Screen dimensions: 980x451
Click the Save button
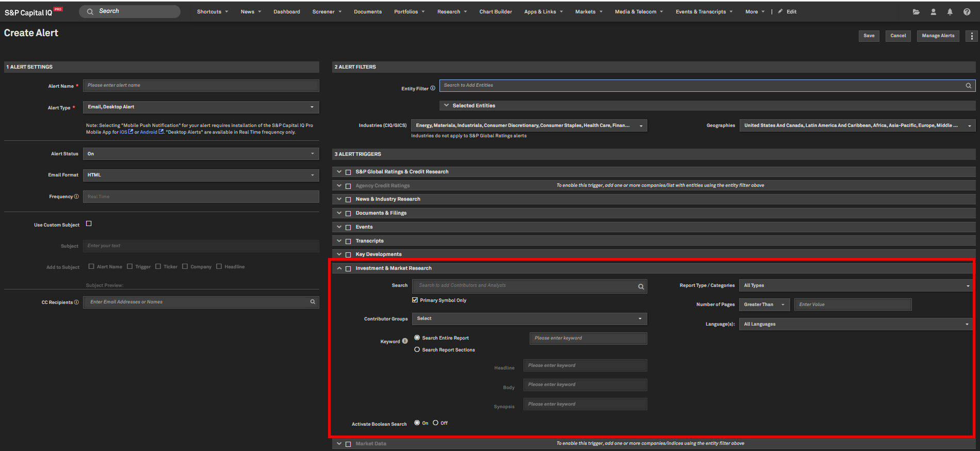point(869,36)
